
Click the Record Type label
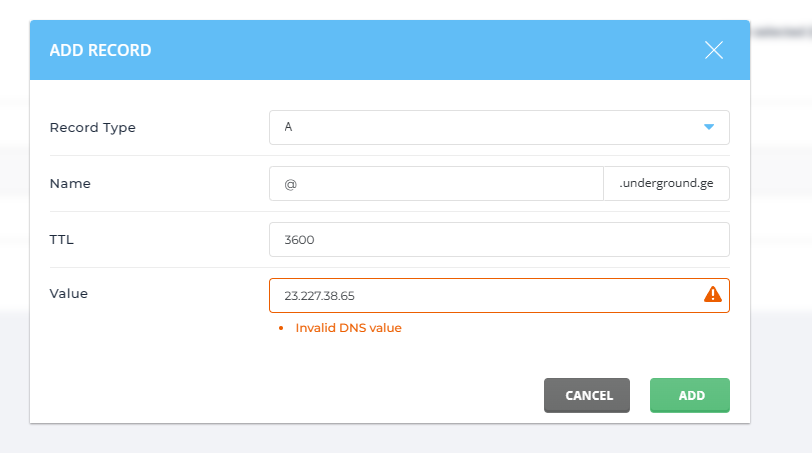[93, 128]
